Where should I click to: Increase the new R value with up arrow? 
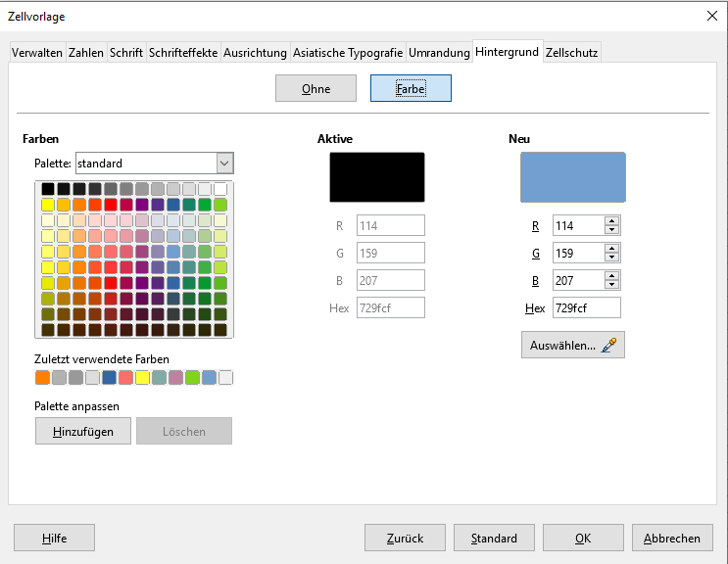click(x=612, y=221)
